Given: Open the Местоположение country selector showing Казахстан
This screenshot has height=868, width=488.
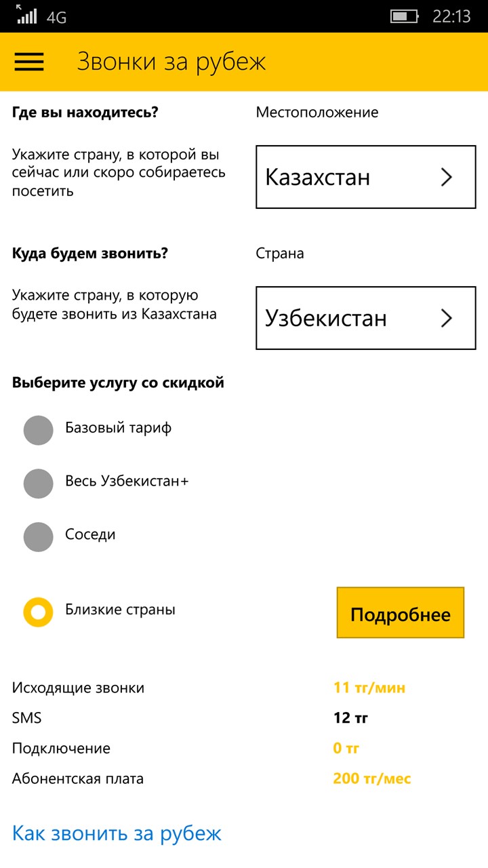Looking at the screenshot, I should click(365, 177).
